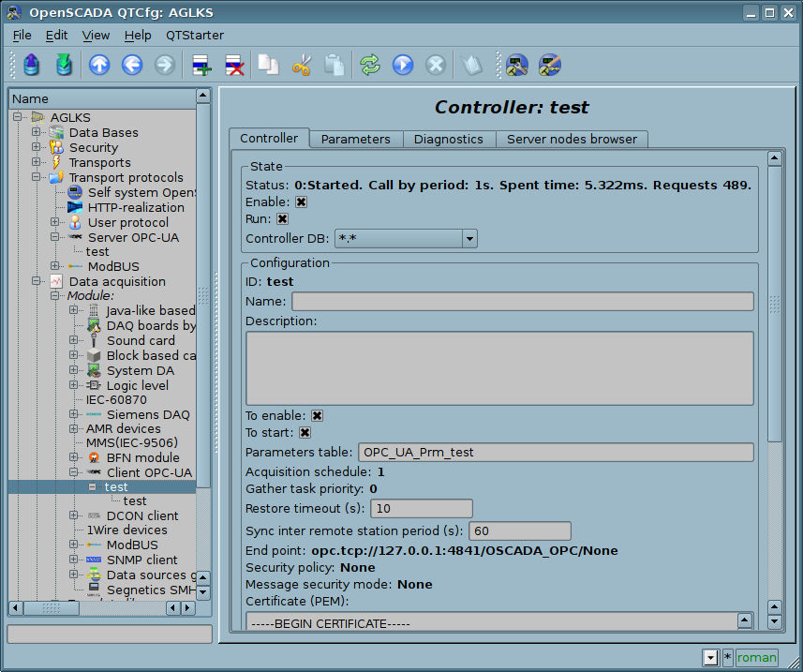
Task: Switch to the Parameters tab
Action: coord(355,140)
